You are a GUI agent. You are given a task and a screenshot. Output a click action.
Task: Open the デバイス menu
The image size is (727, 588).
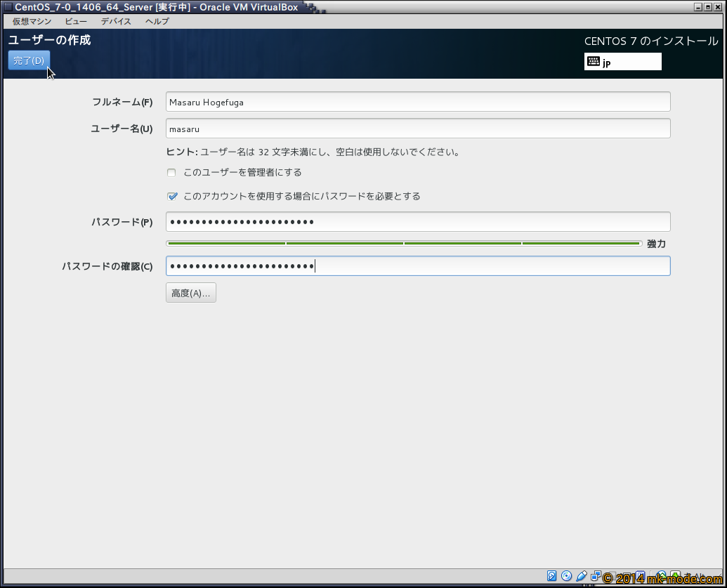pos(116,21)
